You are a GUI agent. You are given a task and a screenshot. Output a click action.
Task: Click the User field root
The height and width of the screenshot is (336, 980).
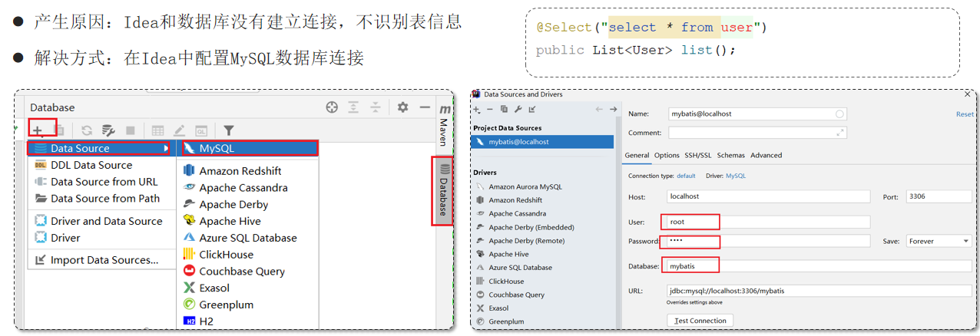[769, 222]
